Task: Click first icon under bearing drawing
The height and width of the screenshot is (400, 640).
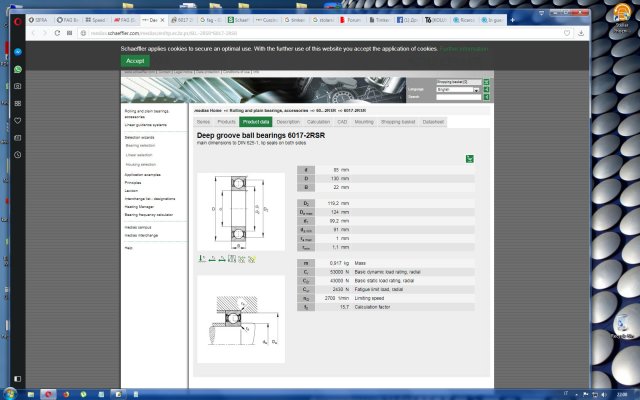Action: [x=202, y=259]
